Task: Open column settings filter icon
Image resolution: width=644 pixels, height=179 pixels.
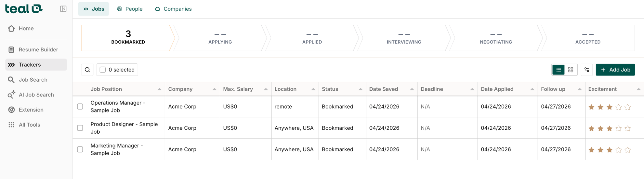Action: pos(587,70)
